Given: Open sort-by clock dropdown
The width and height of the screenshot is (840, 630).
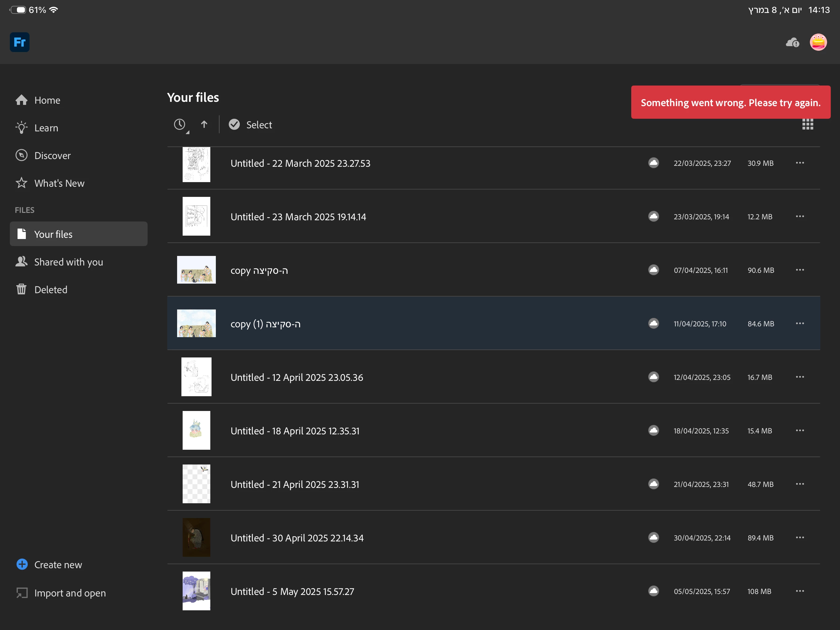Looking at the screenshot, I should pos(180,124).
